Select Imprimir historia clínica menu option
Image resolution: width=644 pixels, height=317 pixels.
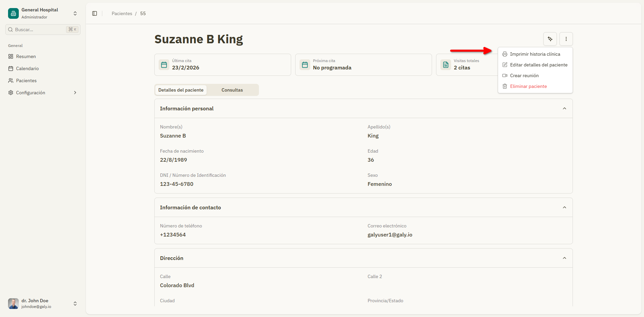click(535, 54)
